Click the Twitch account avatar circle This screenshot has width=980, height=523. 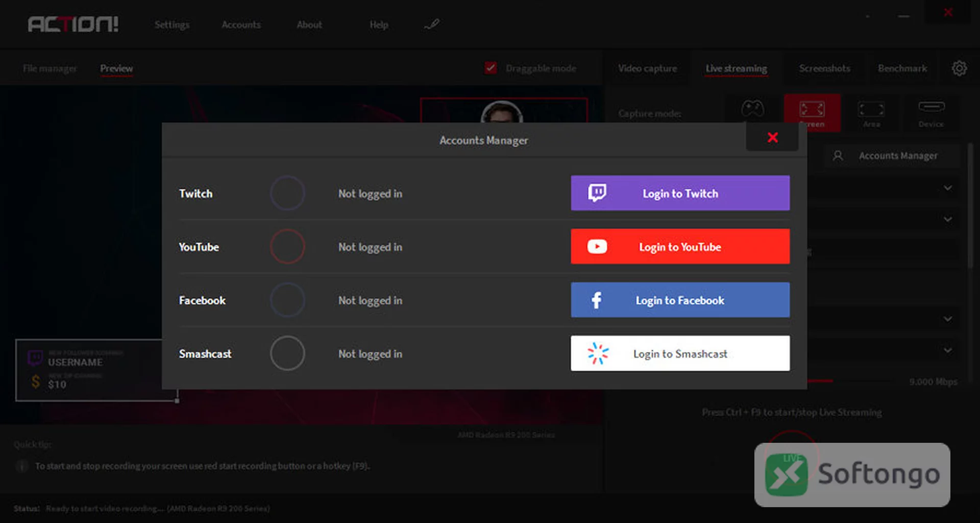pyautogui.click(x=287, y=193)
